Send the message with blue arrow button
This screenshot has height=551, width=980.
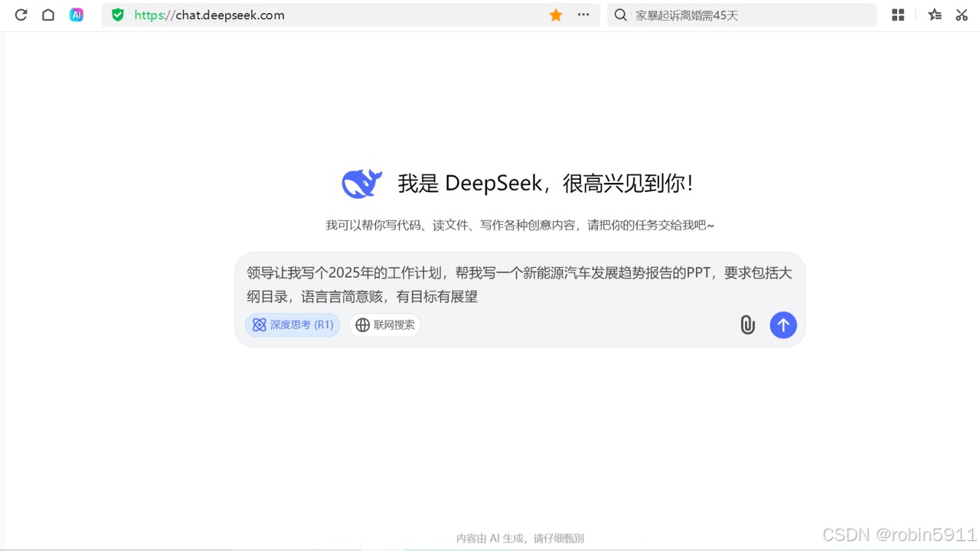coord(783,325)
